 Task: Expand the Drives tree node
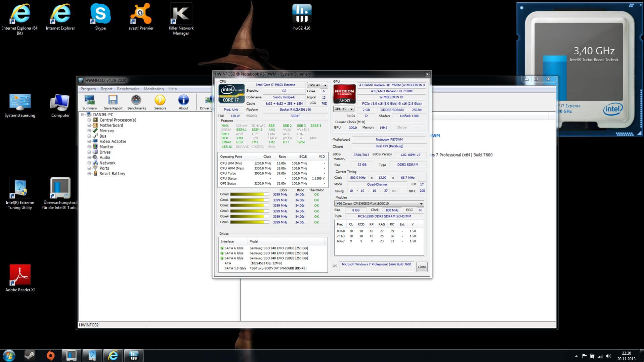89,152
